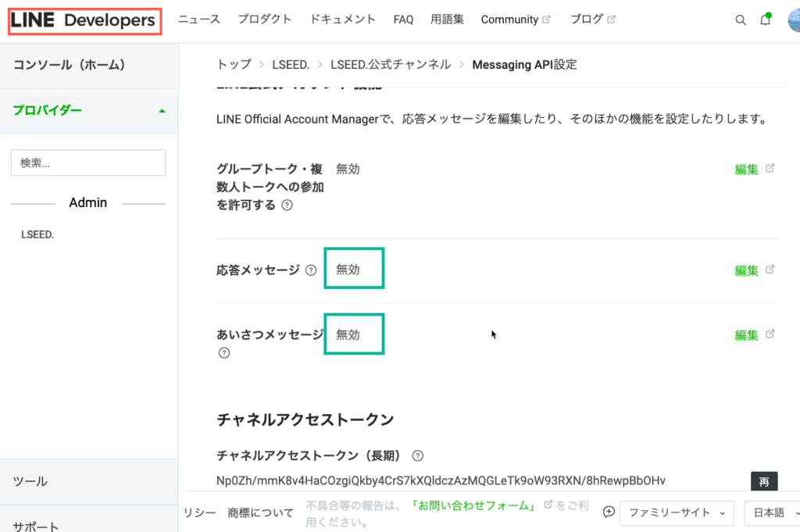
Task: Click help icon for グループトーク参加を許可する
Action: 287,205
